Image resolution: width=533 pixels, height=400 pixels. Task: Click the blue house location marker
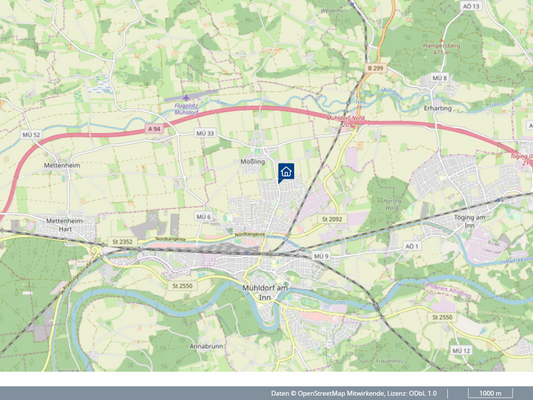286,173
